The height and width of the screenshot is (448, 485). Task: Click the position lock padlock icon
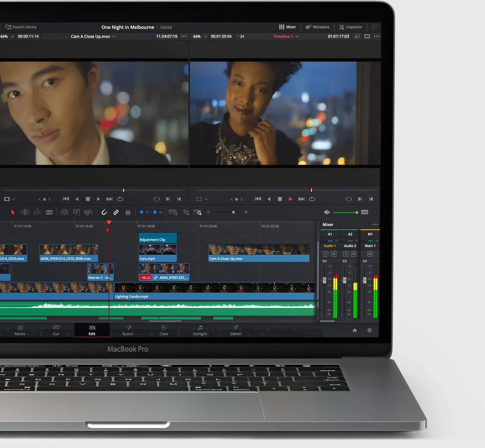[x=128, y=212]
